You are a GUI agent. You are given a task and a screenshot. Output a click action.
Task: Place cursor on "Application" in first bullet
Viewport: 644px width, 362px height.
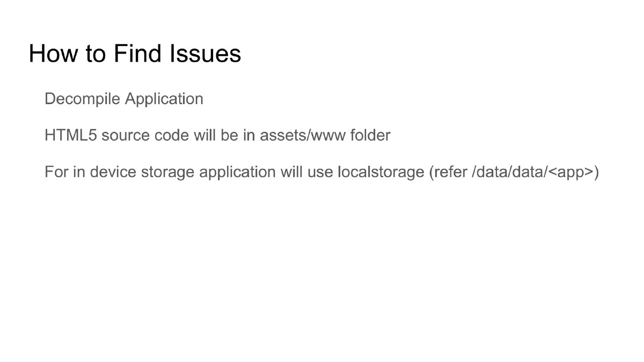click(164, 99)
